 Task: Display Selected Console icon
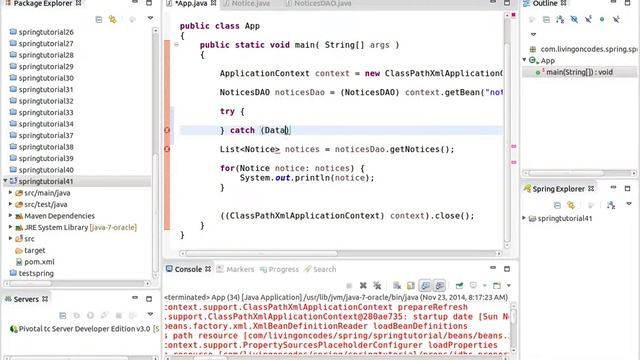click(x=473, y=285)
